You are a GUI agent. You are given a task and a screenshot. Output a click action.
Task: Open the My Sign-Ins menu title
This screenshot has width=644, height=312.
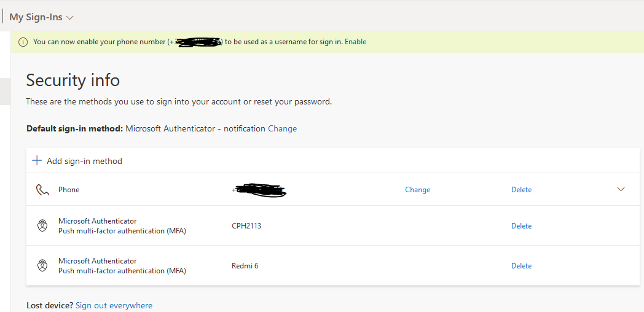(x=36, y=17)
